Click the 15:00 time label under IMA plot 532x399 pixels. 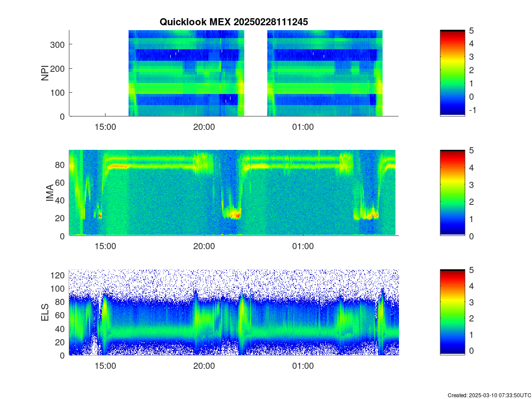pyautogui.click(x=106, y=246)
